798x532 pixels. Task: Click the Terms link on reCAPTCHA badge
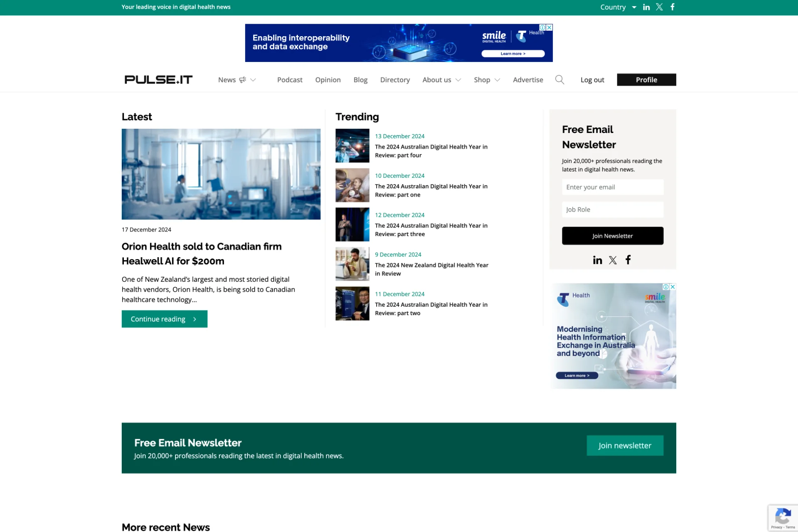tap(790, 527)
